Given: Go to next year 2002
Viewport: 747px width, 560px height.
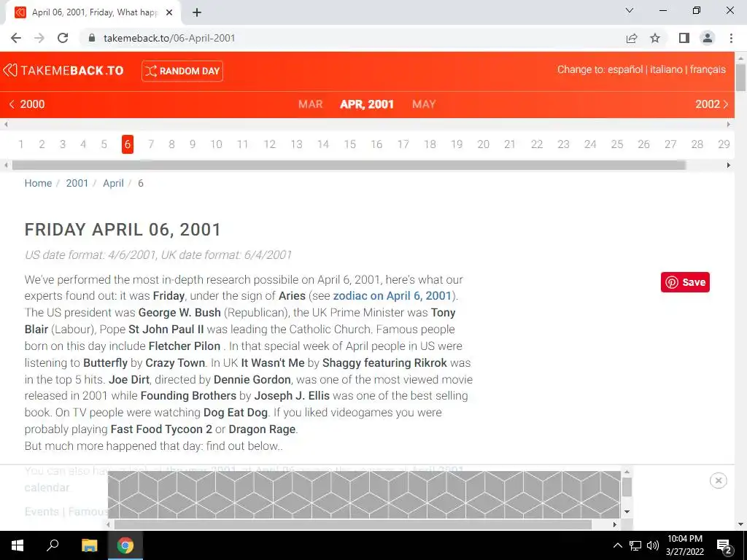Looking at the screenshot, I should tap(712, 104).
